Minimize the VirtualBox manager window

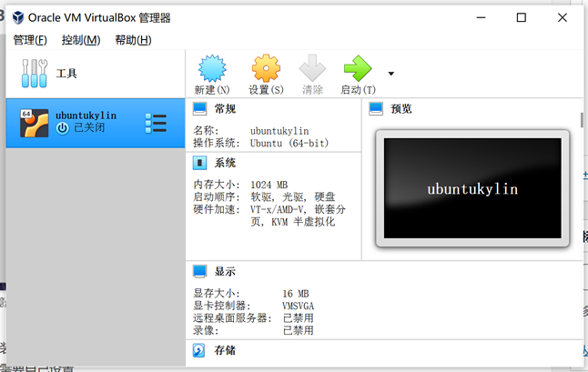coord(482,17)
